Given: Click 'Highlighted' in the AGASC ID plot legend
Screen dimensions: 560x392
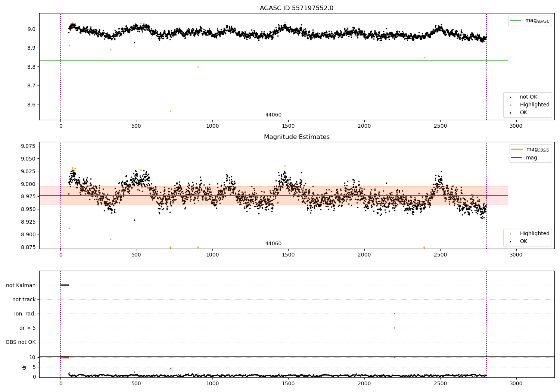Looking at the screenshot, I should (x=535, y=105).
